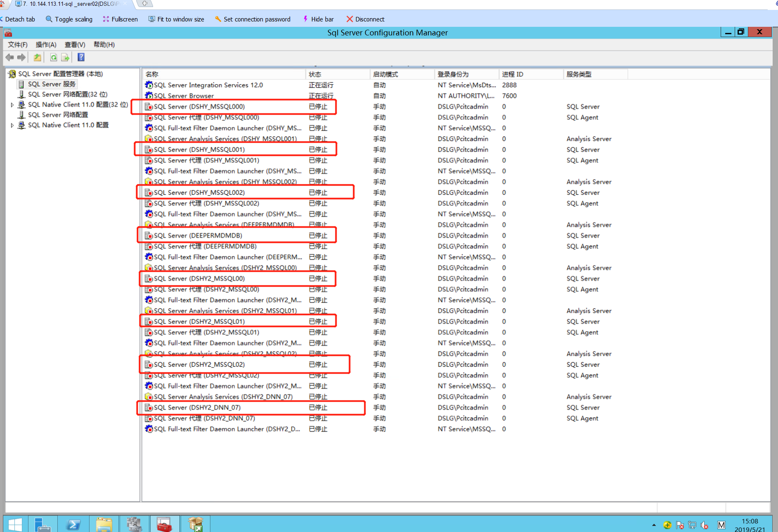Click the NT AUTHORITY\L... login cell
Viewport: 778px width, 532px height.
click(466, 96)
